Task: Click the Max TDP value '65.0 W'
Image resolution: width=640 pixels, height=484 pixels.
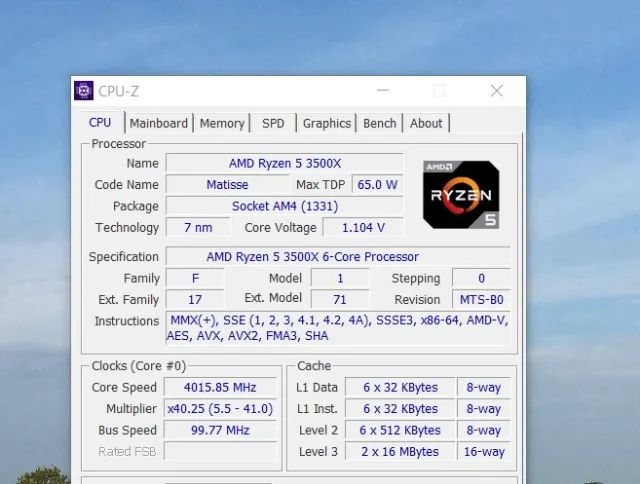Action: point(377,184)
